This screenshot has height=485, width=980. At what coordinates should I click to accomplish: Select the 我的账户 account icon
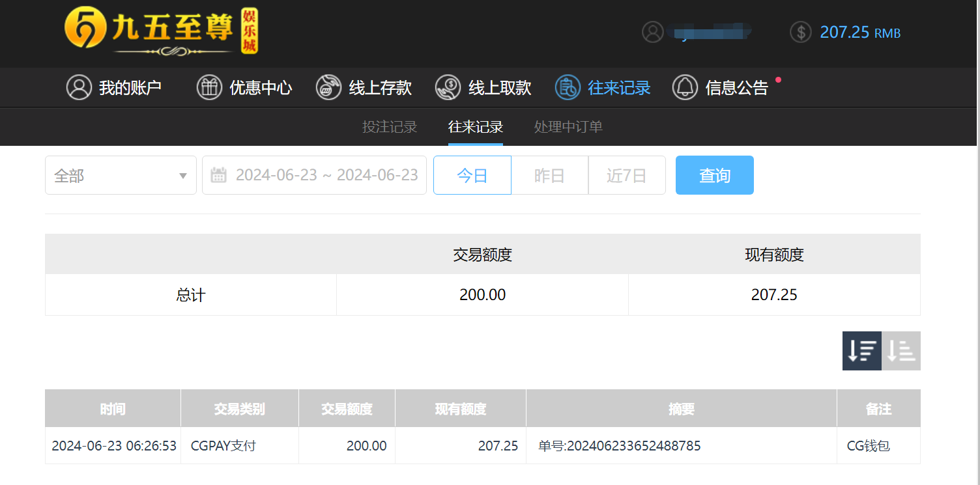(x=79, y=87)
